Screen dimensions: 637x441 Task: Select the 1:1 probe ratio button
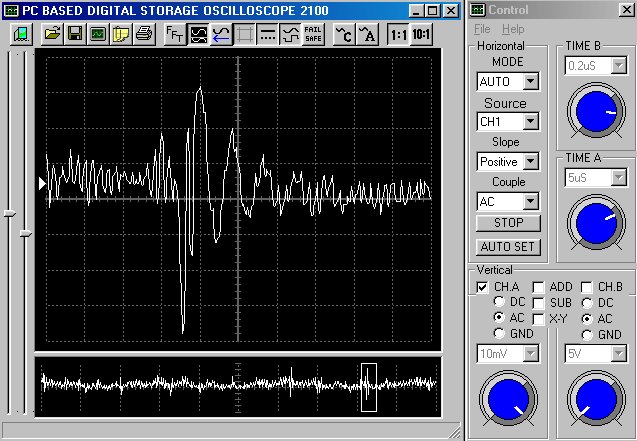tap(397, 33)
